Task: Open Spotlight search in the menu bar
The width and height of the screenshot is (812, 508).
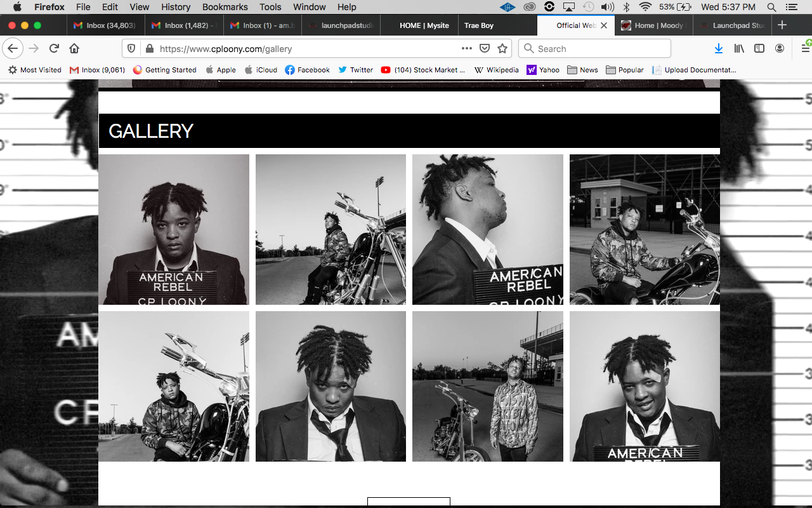Action: (x=772, y=7)
